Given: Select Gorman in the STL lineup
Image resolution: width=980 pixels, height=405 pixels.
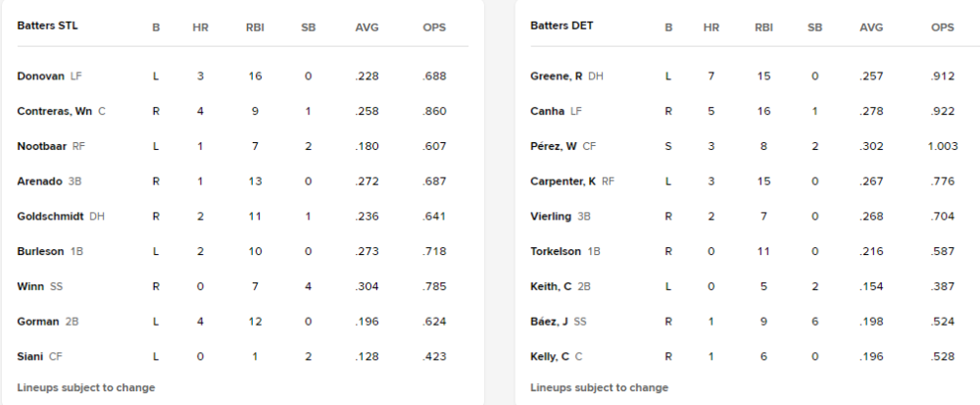Looking at the screenshot, I should click(38, 322).
